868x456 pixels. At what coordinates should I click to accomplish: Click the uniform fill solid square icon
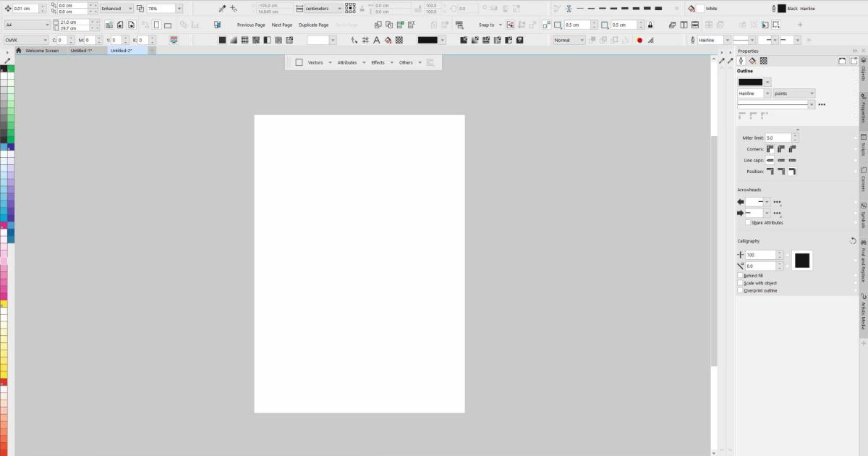point(222,41)
